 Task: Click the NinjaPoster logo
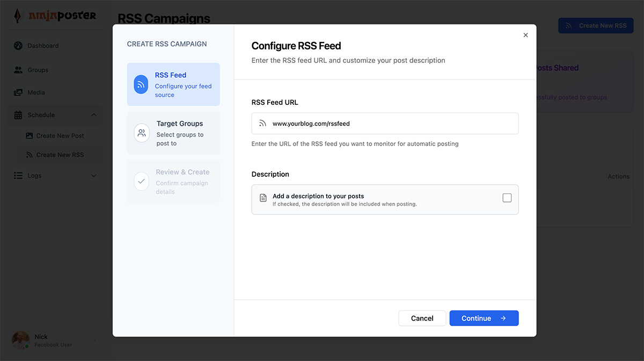pos(55,16)
